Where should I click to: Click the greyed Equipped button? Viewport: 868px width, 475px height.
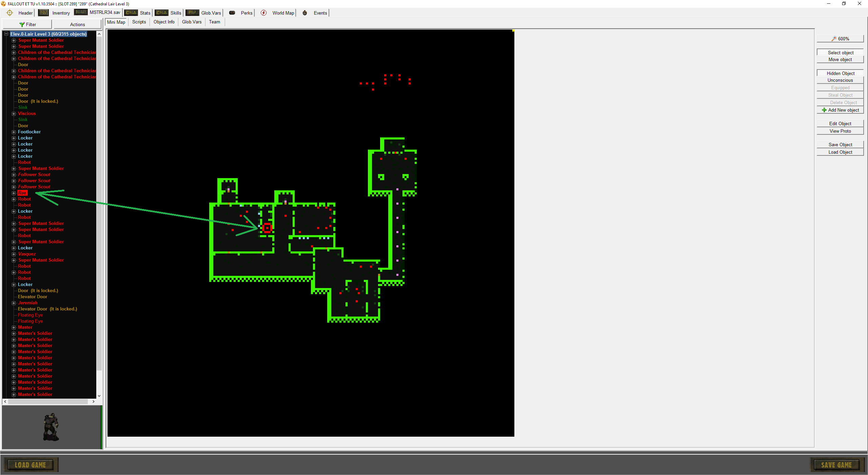click(x=840, y=88)
